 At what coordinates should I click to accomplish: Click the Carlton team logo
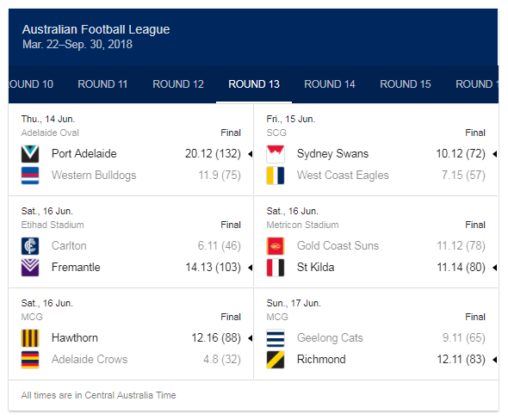(x=30, y=246)
